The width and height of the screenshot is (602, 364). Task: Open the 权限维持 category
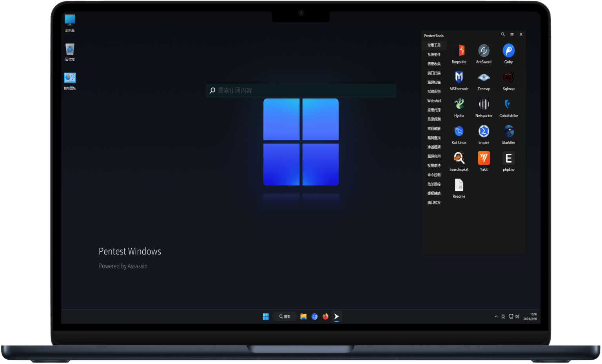tap(434, 166)
